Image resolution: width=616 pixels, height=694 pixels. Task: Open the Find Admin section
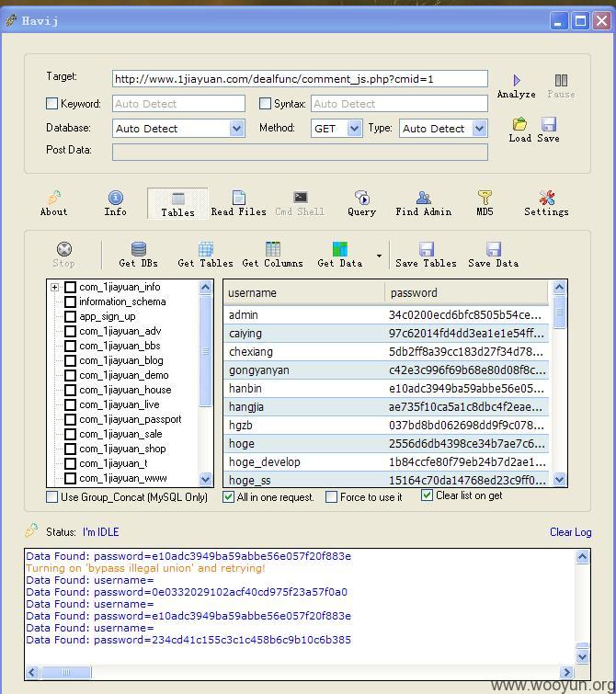click(x=423, y=203)
